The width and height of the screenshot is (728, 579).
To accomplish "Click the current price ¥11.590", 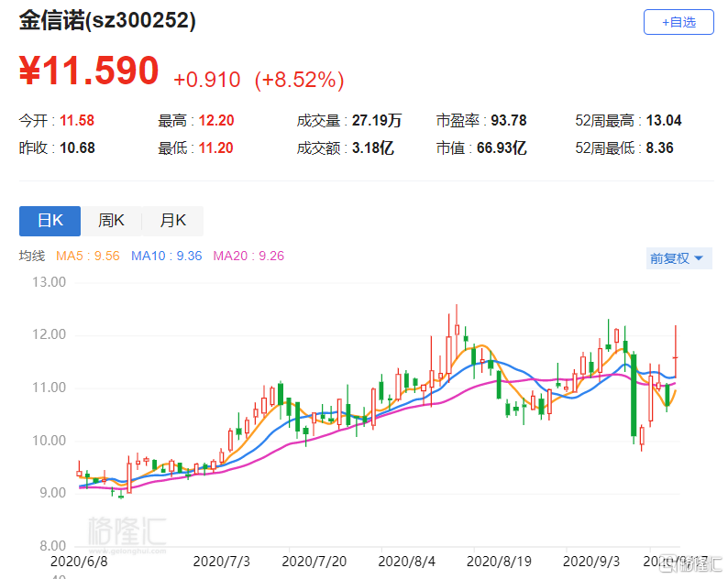I will [89, 71].
